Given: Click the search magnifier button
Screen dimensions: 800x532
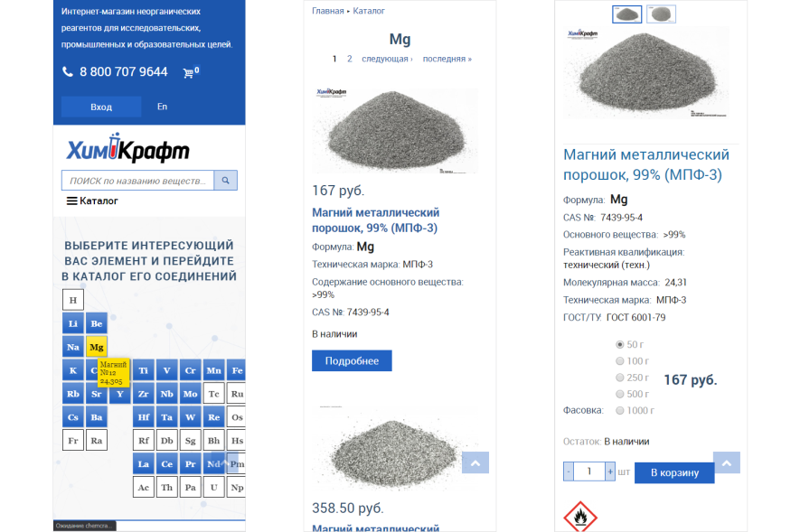Looking at the screenshot, I should click(225, 181).
